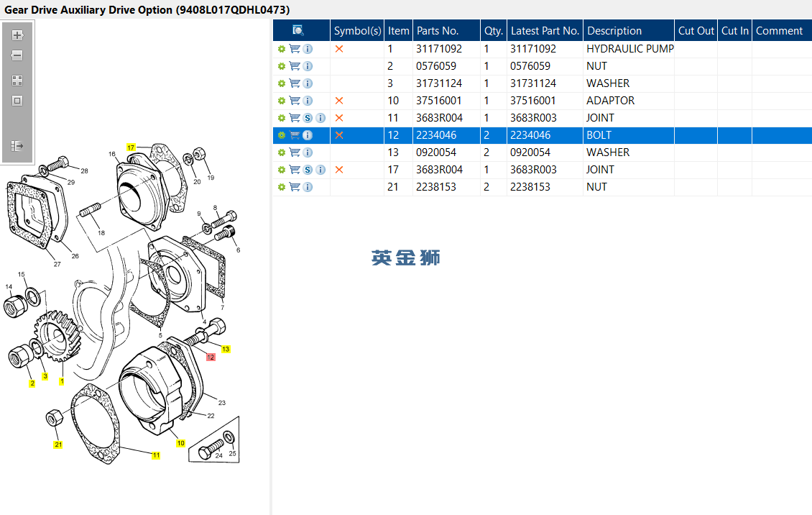Add HYDRAULIC PUMP to cart

[295, 49]
